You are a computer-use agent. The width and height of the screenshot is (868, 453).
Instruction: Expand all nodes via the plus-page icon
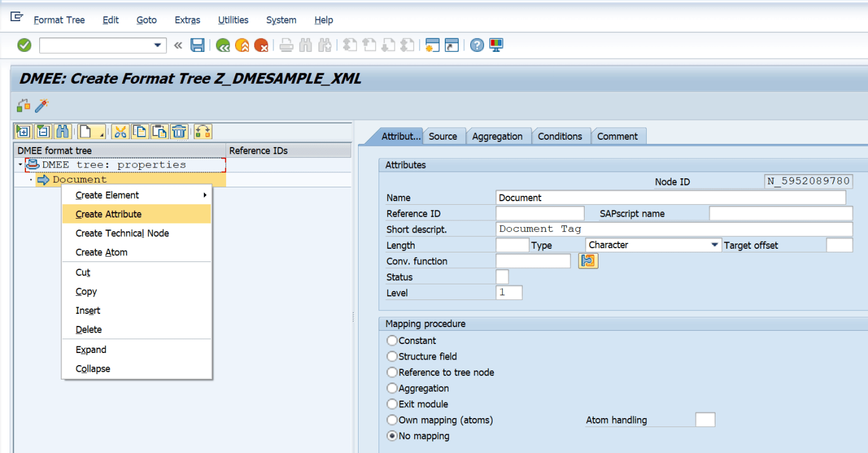[23, 131]
